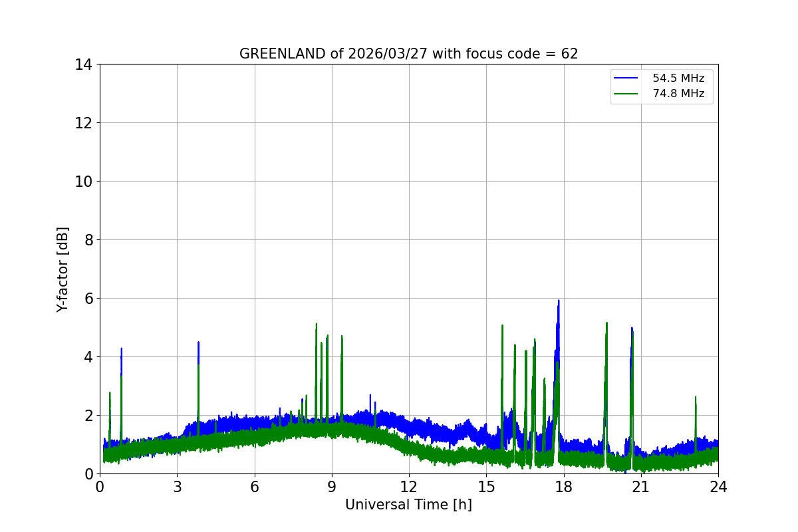The width and height of the screenshot is (798, 532).
Task: Click the Y-factor [dB] axis label
Action: point(63,269)
